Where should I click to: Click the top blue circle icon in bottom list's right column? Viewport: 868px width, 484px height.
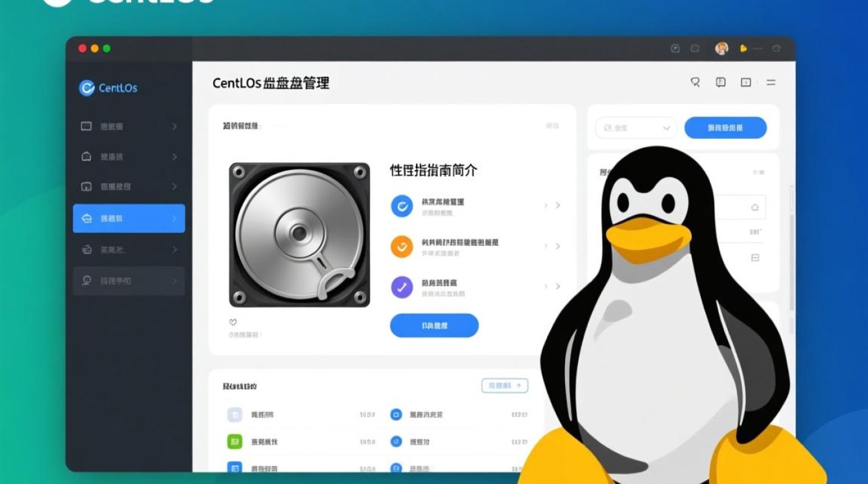click(x=397, y=414)
